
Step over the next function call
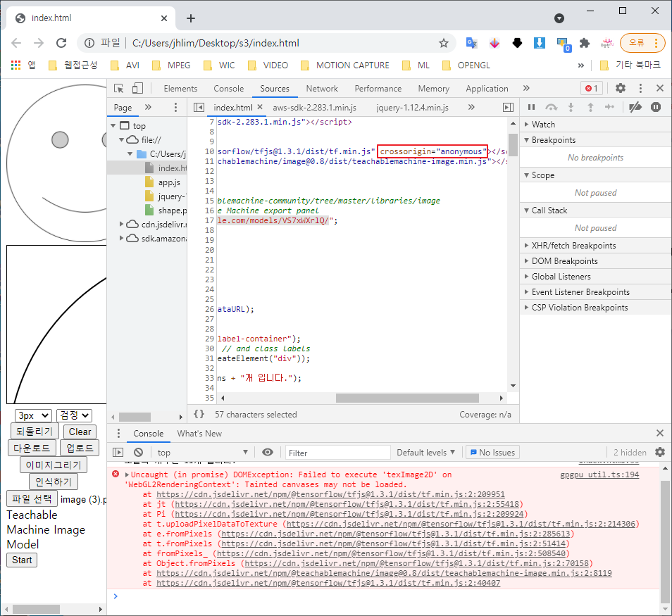(551, 107)
